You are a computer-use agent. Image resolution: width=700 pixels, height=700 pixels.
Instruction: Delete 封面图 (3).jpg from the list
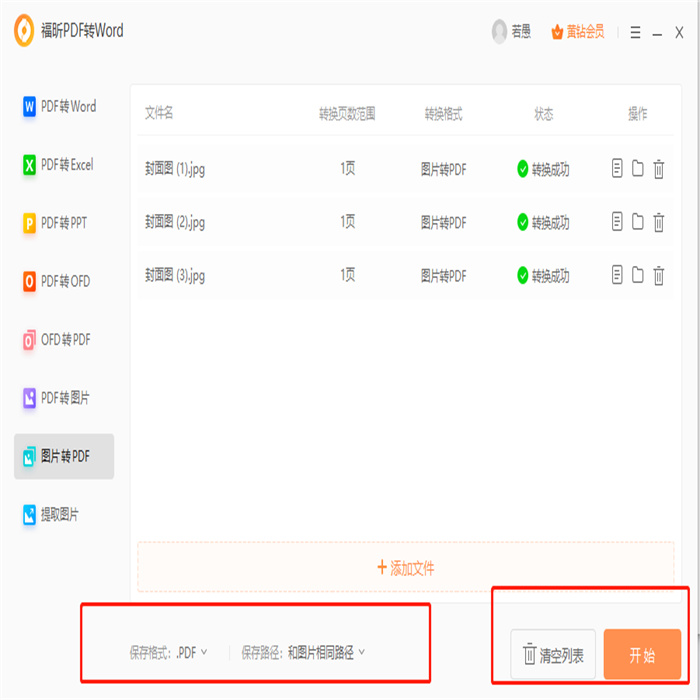click(x=658, y=275)
